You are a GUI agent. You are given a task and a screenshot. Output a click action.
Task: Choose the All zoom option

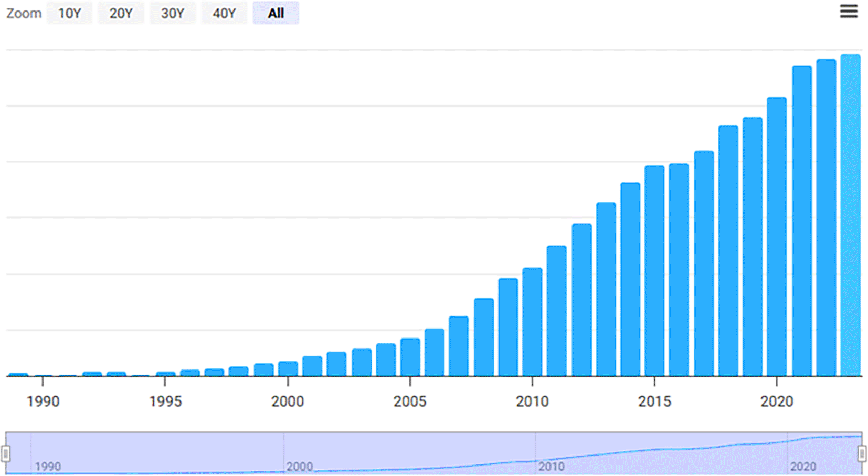tap(276, 13)
